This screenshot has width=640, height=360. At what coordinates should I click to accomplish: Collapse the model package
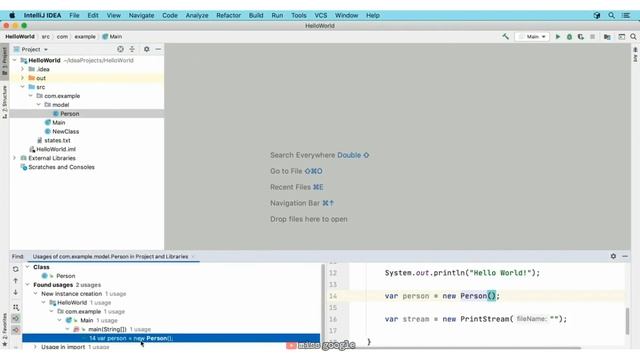(39, 105)
